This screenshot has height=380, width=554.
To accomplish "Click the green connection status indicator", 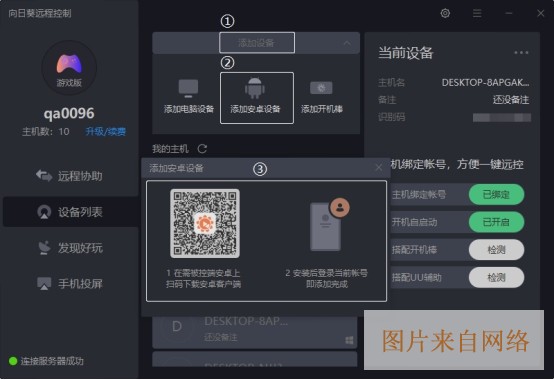I will pos(13,361).
